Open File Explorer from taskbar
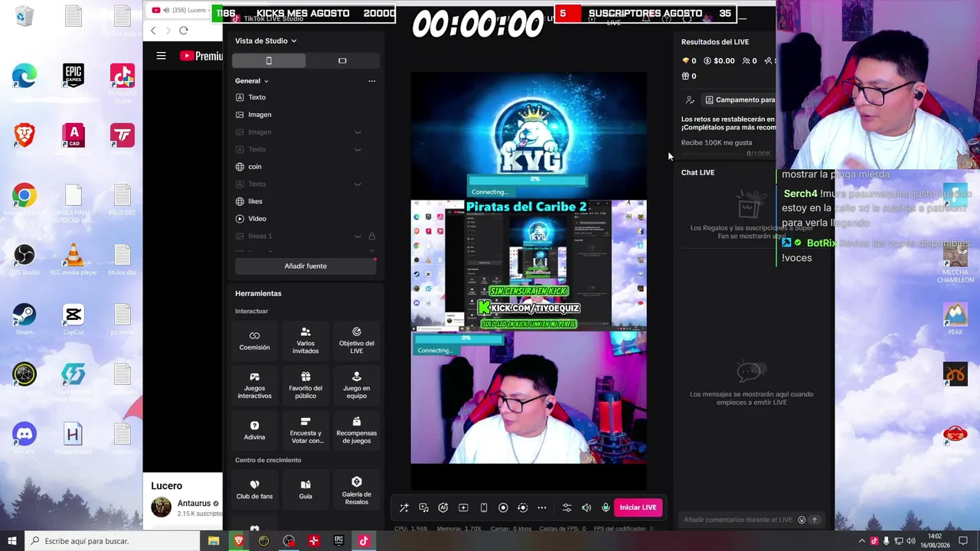This screenshot has width=980, height=551. 214,541
